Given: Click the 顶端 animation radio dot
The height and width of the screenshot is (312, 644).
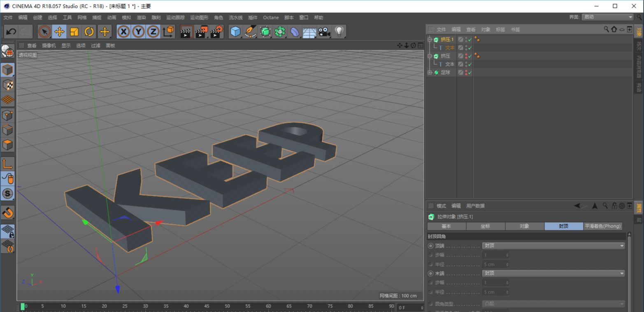Looking at the screenshot, I should [431, 246].
